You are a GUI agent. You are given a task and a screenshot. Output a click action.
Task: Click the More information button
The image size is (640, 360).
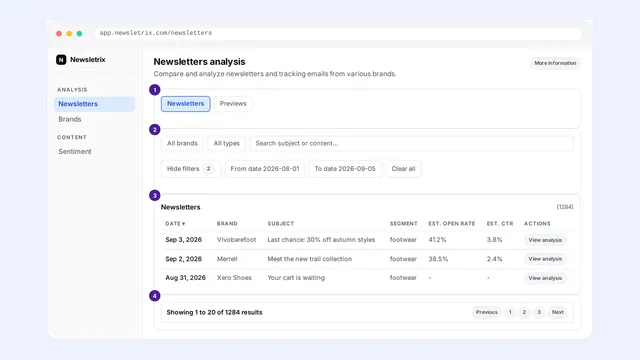[x=555, y=63]
